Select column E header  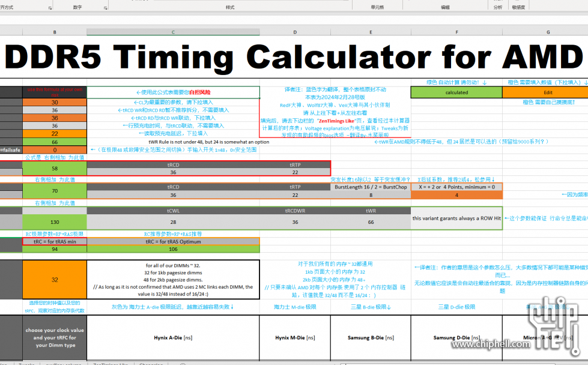[371, 32]
